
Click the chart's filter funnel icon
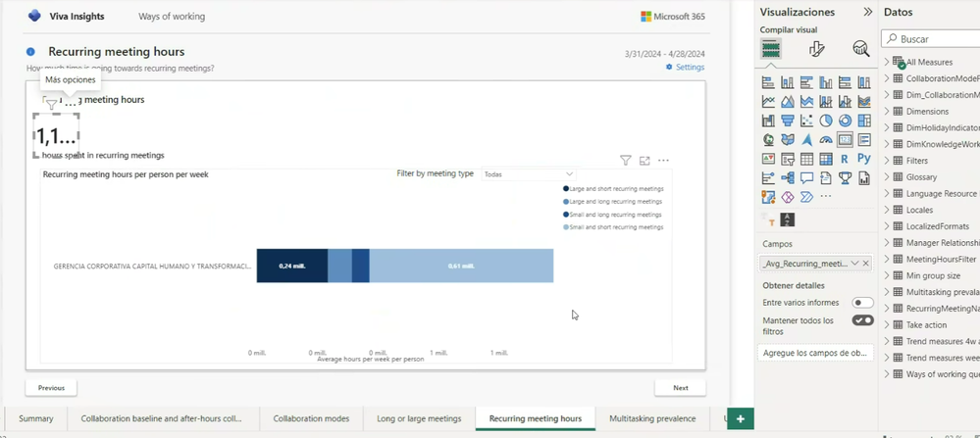[x=625, y=161]
